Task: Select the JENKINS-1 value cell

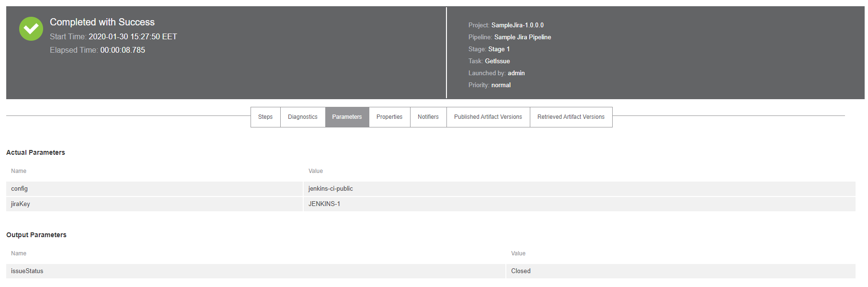Action: click(580, 204)
